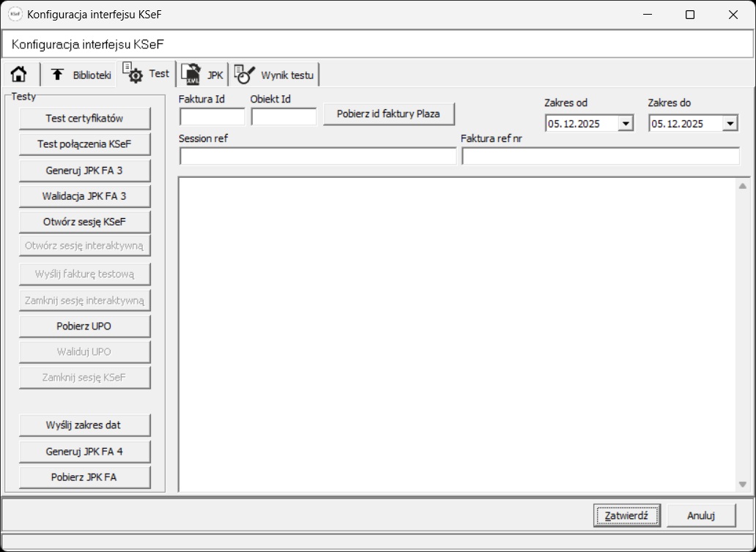Maximize the Konfiguracja interfejsu KSeF window
Viewport: 756px width, 552px height.
(x=690, y=15)
